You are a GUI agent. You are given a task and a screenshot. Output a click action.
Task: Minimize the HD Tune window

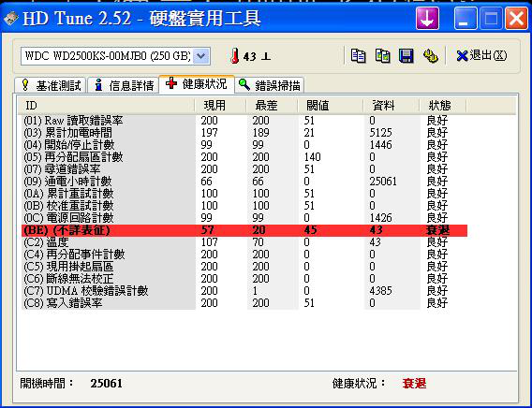(465, 19)
